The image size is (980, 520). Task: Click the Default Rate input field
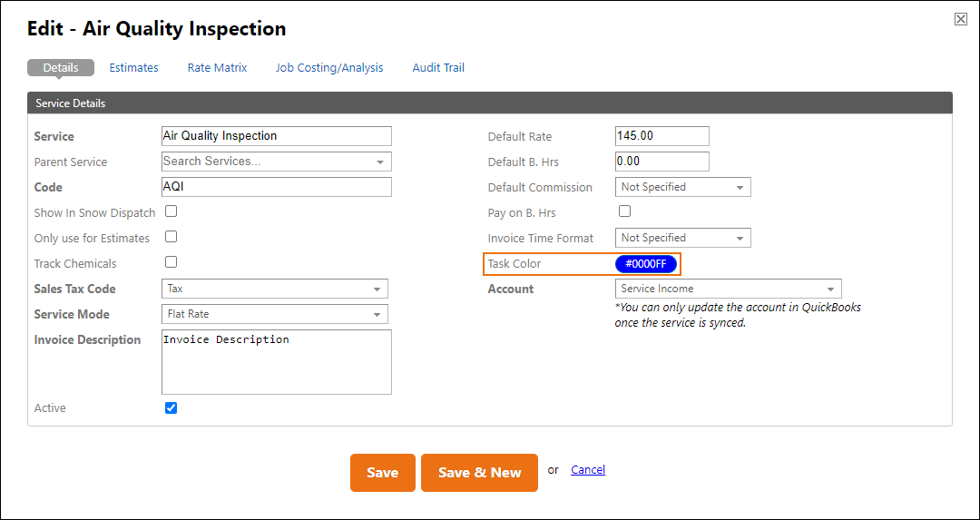661,135
